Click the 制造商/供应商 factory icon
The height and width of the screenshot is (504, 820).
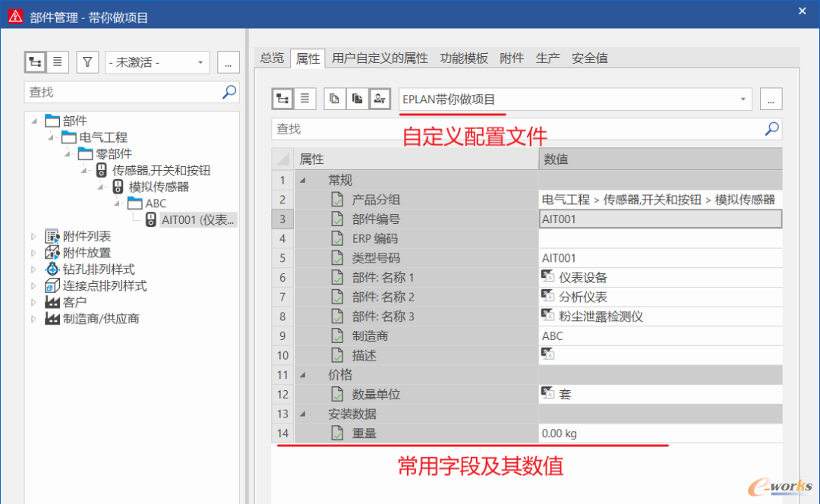pyautogui.click(x=52, y=318)
